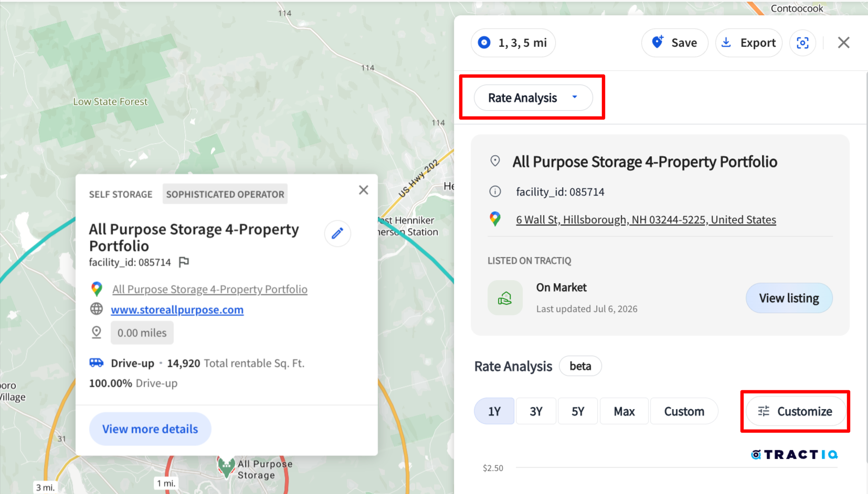Viewport: 868px width, 494px height.
Task: Export the facility report
Action: (749, 43)
